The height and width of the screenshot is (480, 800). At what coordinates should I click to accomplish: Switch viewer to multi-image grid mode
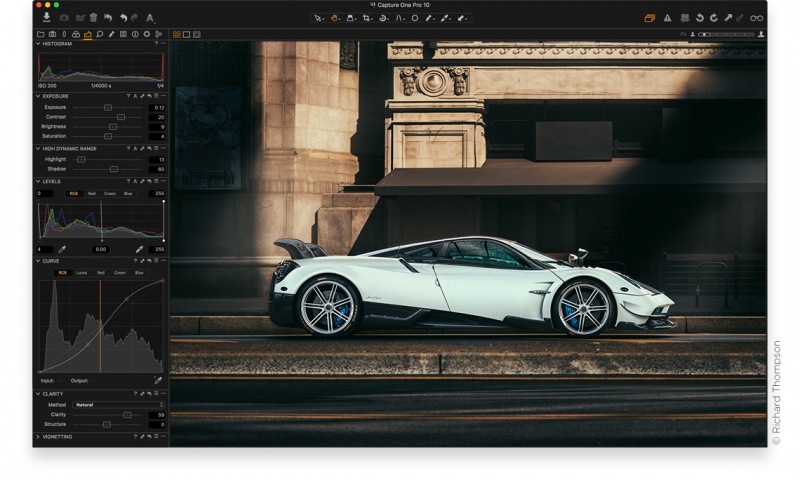tap(176, 34)
